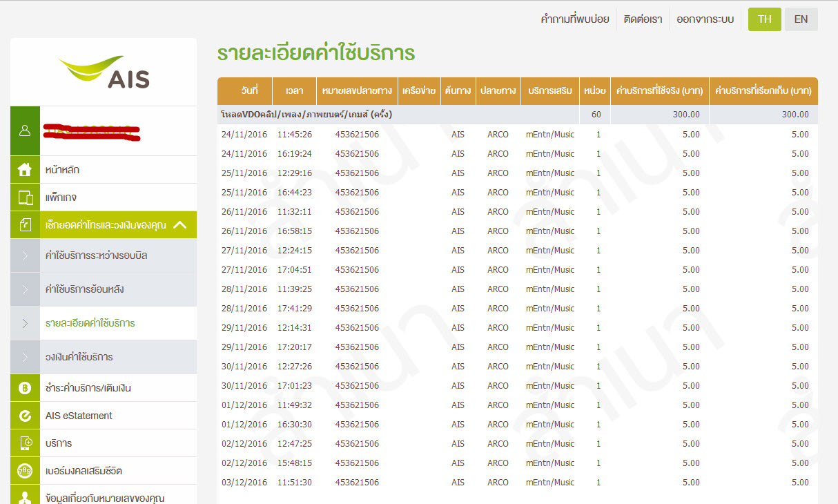Click the ปลายทาง column header
Image resolution: width=838 pixels, height=504 pixels.
point(498,91)
